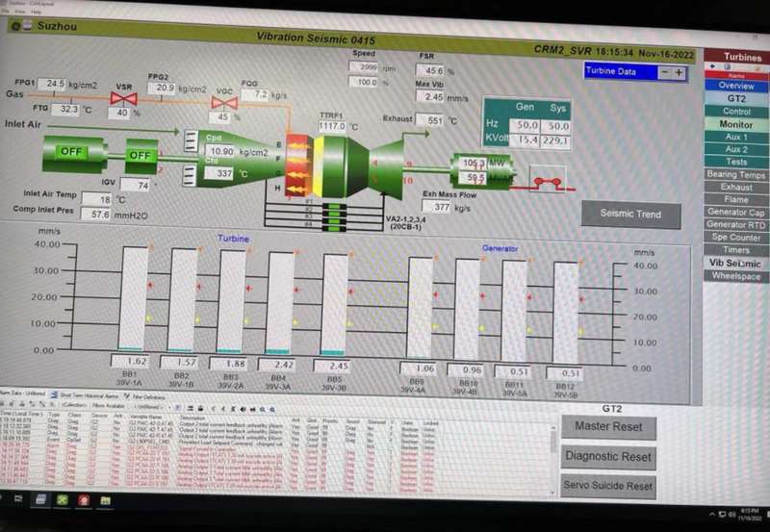Screen dimensions: 770x532
Task: Click the VGC gas control valve symbol
Action: pos(224,102)
